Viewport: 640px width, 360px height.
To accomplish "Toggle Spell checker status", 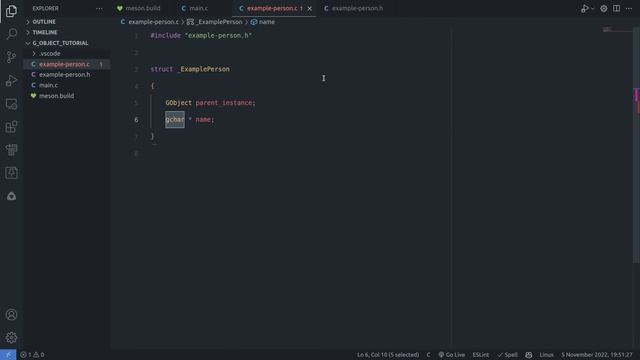I will point(507,355).
